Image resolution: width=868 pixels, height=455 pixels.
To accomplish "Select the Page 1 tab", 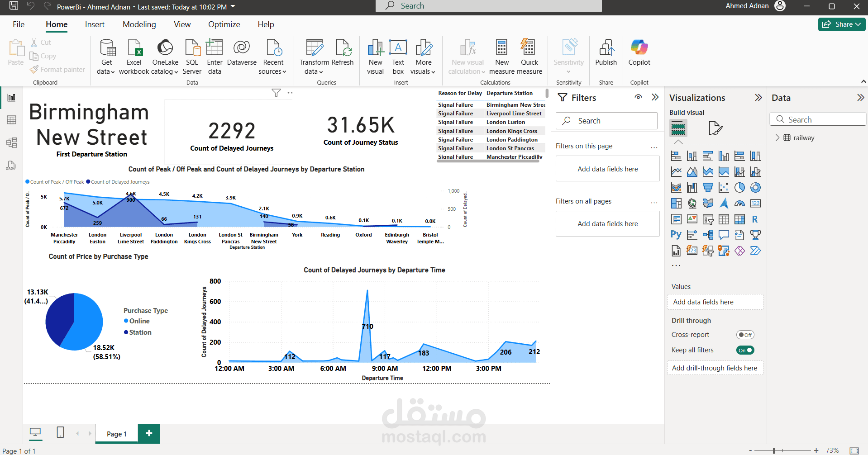I will pyautogui.click(x=117, y=434).
